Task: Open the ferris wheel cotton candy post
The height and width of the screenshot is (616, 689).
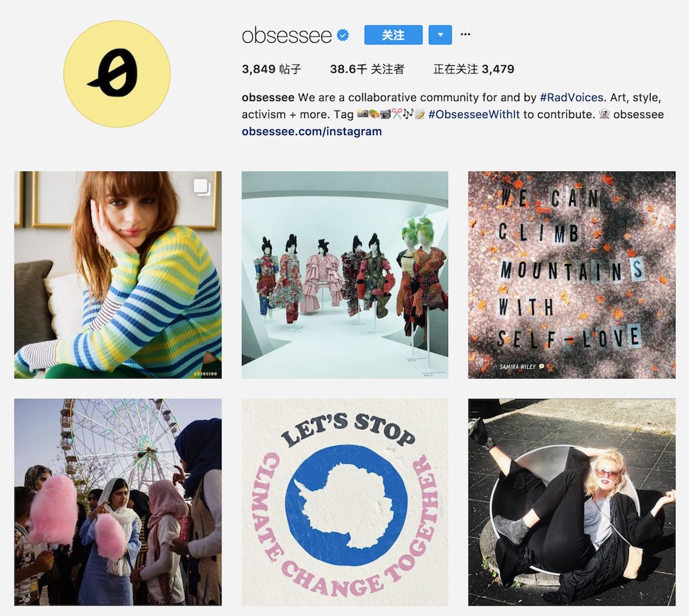Action: [x=117, y=503]
